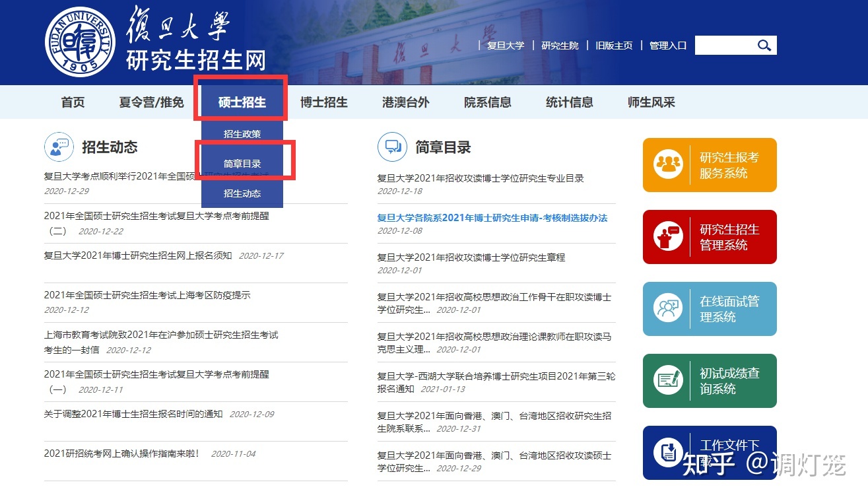Click the 招生动态 section icon
The width and height of the screenshot is (868, 501).
[x=59, y=147]
